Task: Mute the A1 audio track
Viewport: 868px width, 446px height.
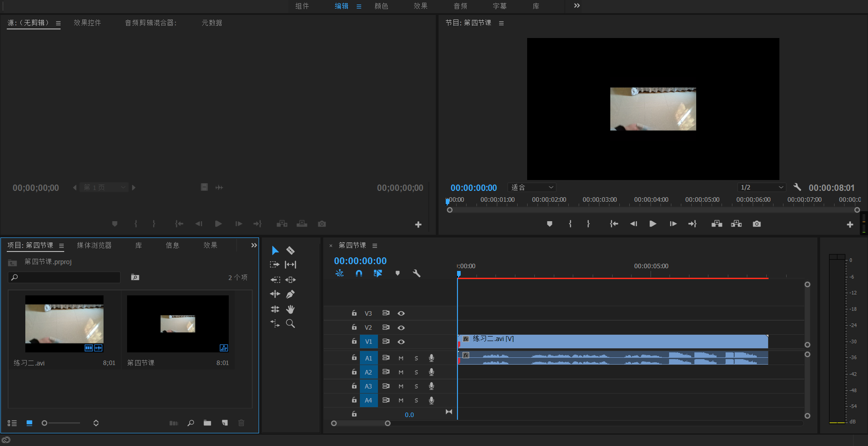Action: click(401, 358)
